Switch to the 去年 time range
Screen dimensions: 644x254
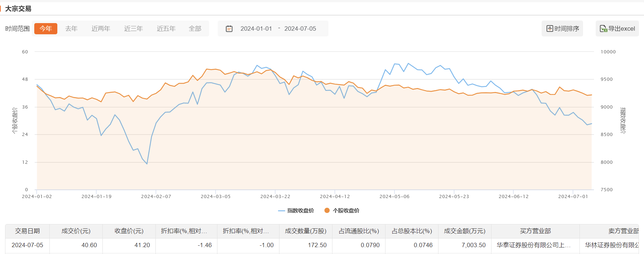coord(71,29)
